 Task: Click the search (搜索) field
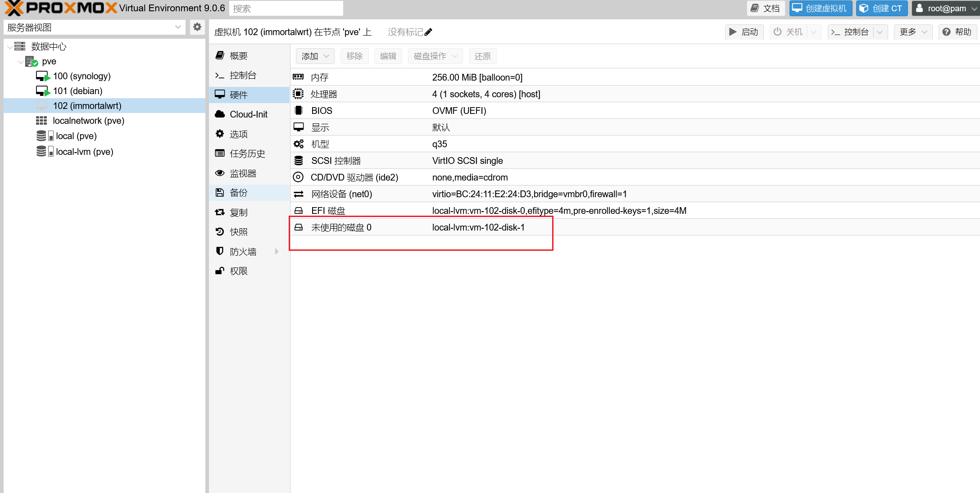pyautogui.click(x=286, y=8)
